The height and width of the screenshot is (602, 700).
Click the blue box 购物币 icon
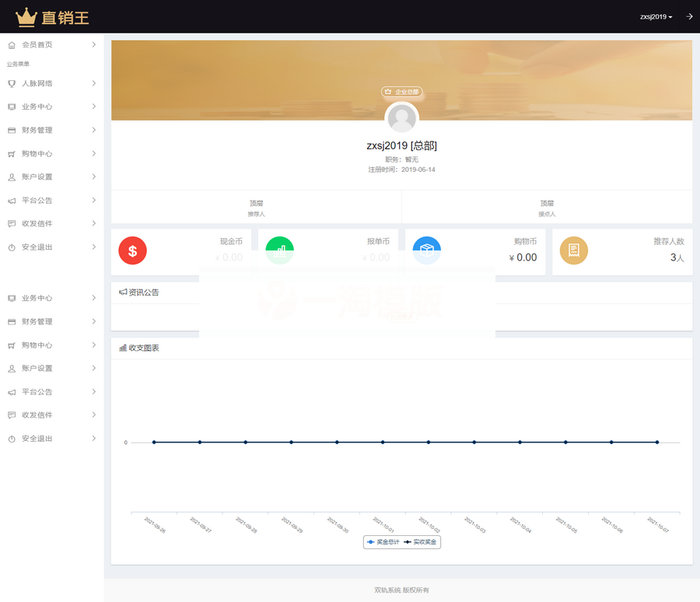click(427, 250)
